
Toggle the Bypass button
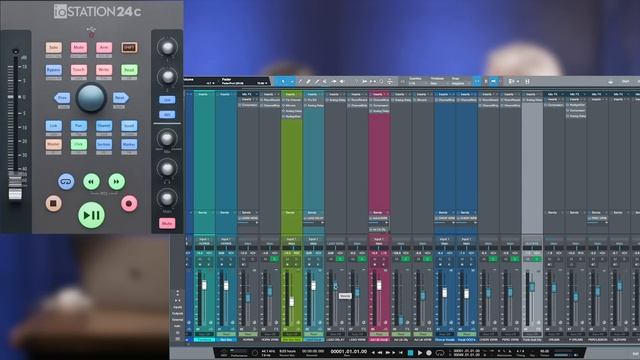53,70
